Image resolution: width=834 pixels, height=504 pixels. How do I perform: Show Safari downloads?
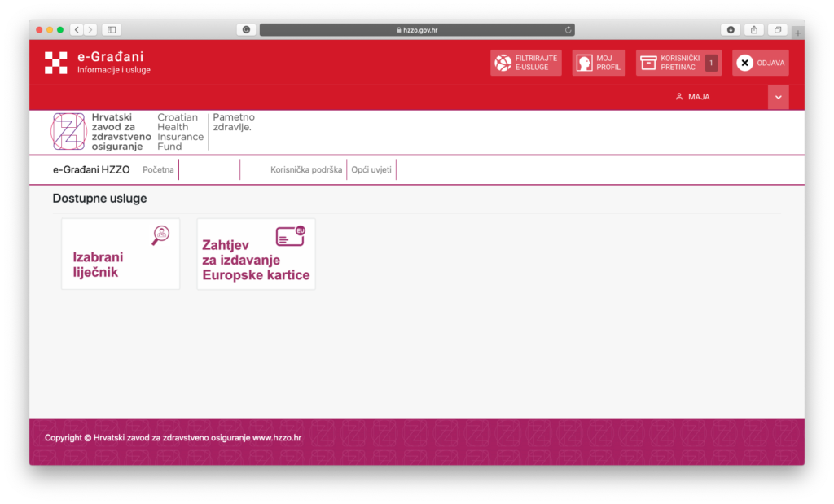pos(731,30)
